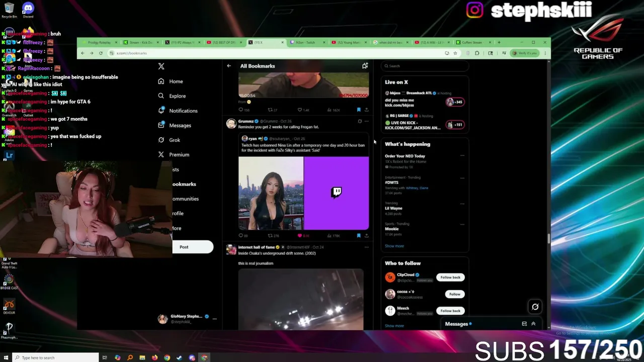This screenshot has height=362, width=644.
Task: Go back from All Bookmarks
Action: [229, 66]
